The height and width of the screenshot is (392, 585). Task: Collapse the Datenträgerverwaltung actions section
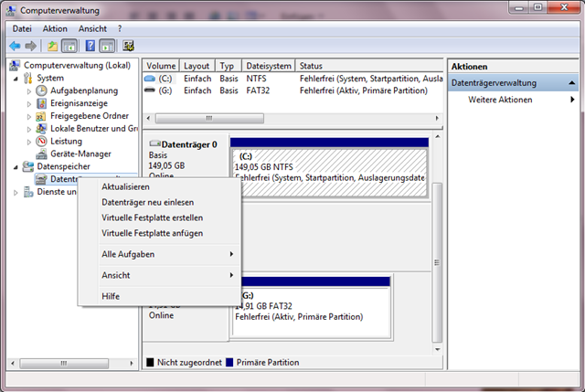[571, 83]
